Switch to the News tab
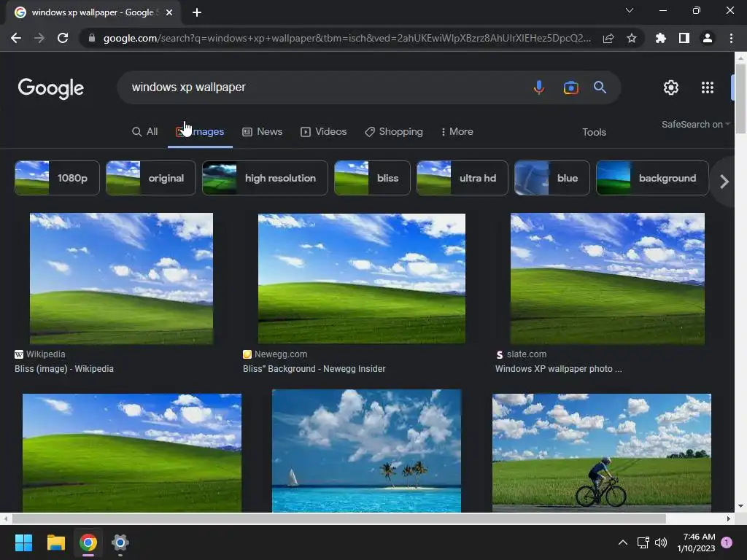The width and height of the screenshot is (747, 560). point(262,132)
